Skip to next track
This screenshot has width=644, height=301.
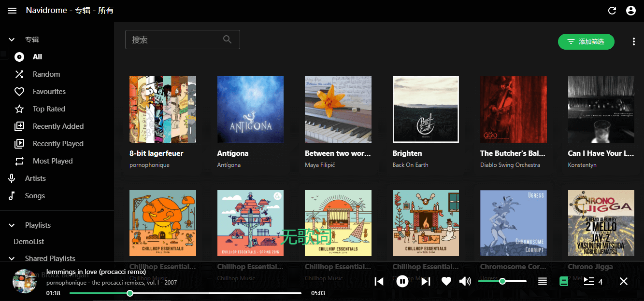click(425, 281)
